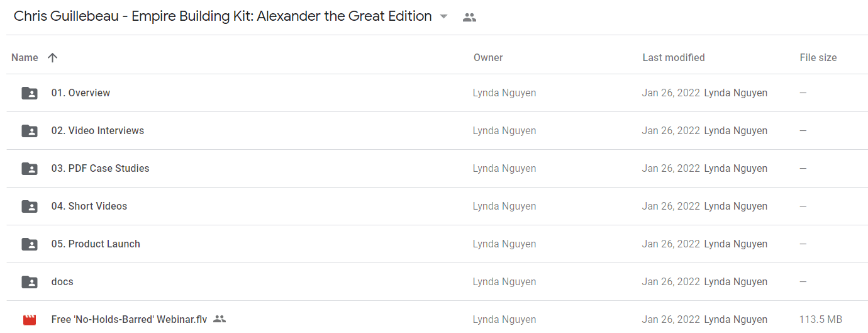The height and width of the screenshot is (333, 868).
Task: Click the 03. PDF Case Studies folder icon
Action: click(30, 169)
